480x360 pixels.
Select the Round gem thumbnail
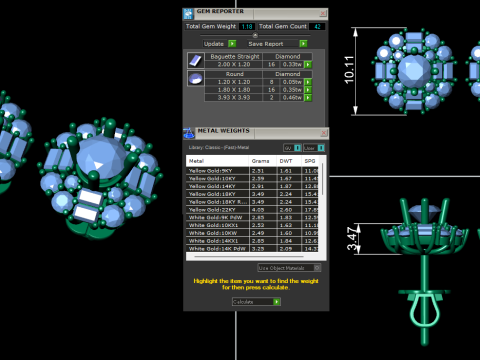(196, 78)
